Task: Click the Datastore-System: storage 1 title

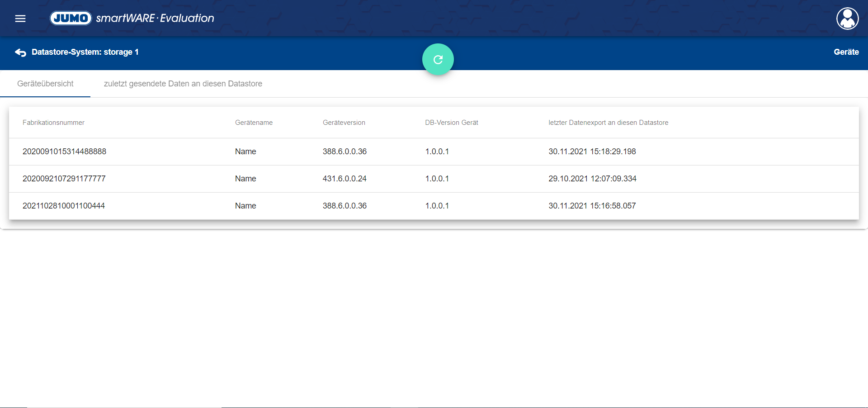Action: (85, 52)
